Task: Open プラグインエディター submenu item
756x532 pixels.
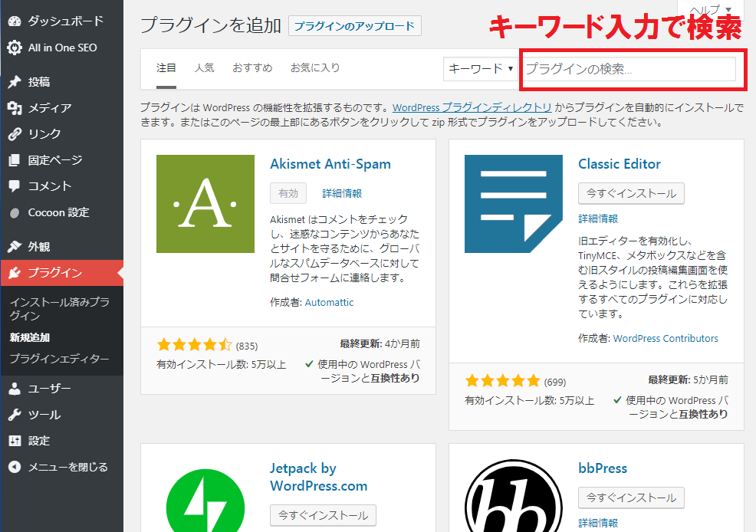Action: point(59,359)
